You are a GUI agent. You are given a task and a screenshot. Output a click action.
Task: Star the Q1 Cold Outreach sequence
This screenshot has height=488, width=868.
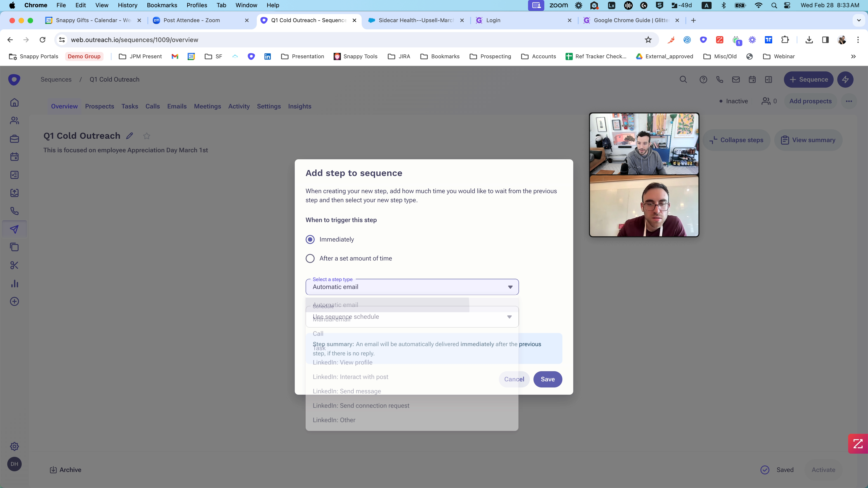click(x=146, y=136)
